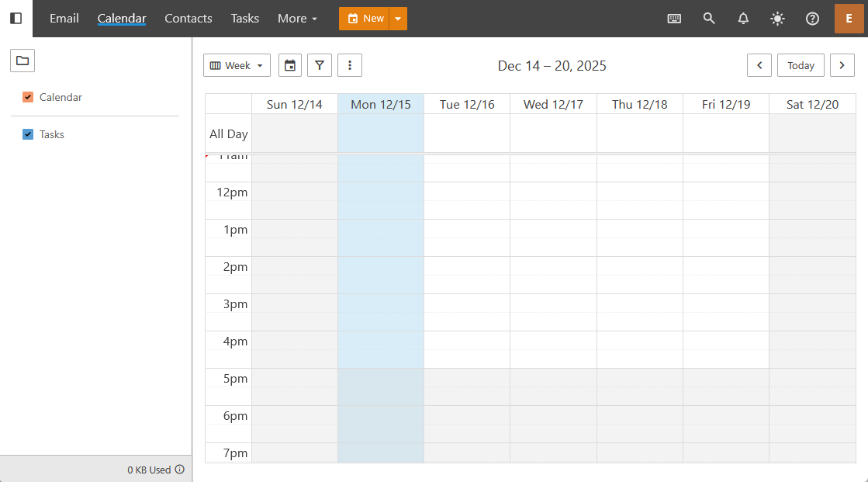Open keyboard shortcuts icon
This screenshot has height=482, width=868.
(x=674, y=19)
